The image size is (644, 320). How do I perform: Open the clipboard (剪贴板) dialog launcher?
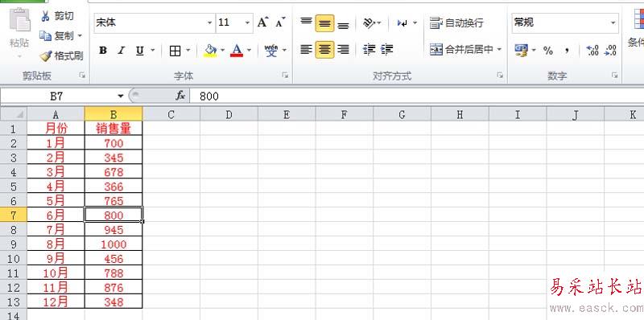(83, 76)
